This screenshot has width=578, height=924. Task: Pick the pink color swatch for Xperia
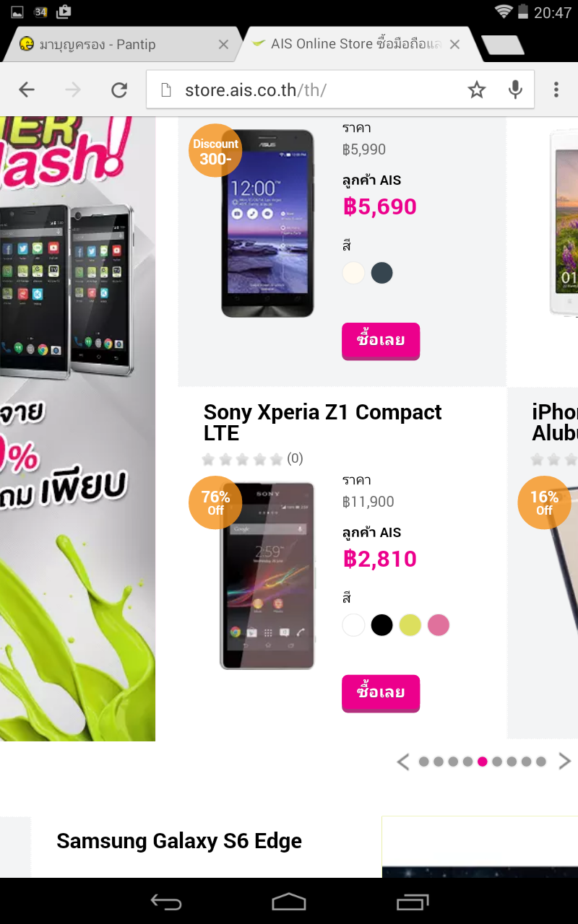pos(439,625)
